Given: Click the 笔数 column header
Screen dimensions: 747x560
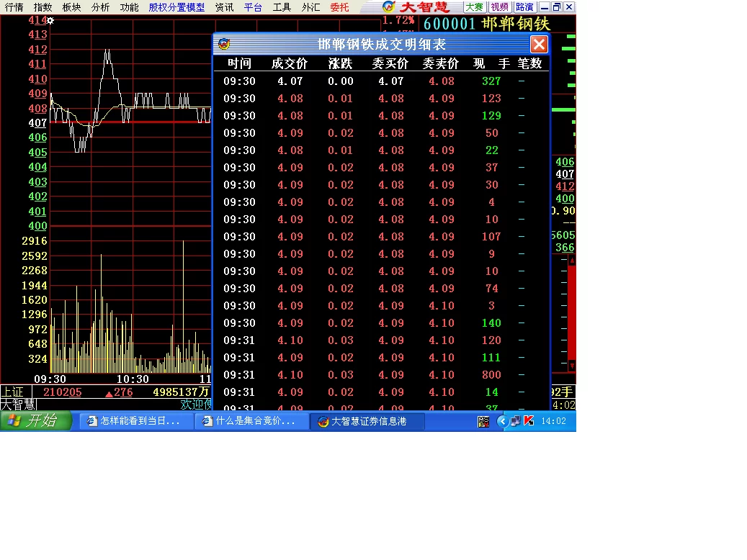Looking at the screenshot, I should (529, 63).
